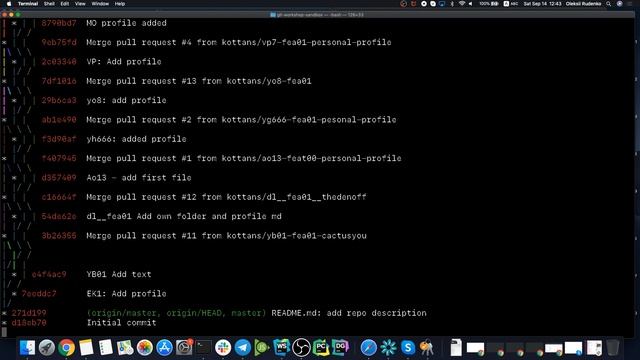Open Safari compass icon in dock

[369, 348]
